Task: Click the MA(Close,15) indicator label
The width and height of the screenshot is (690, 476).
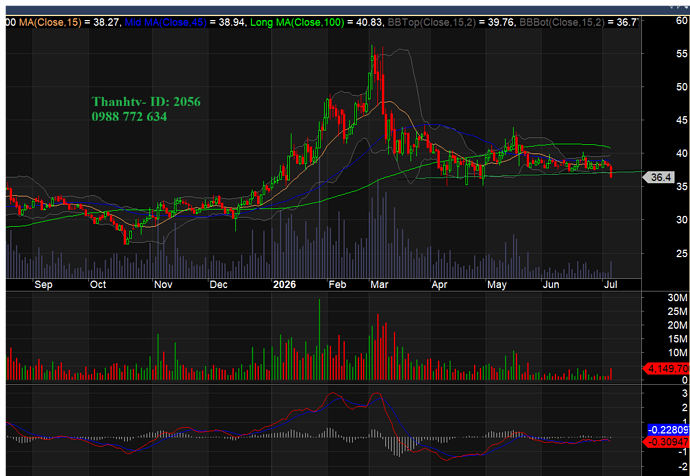Action: click(x=50, y=22)
